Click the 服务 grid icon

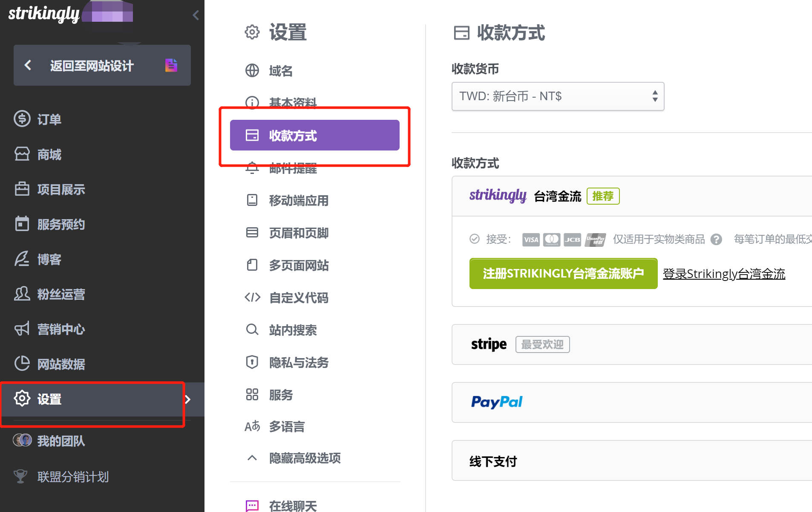[252, 394]
